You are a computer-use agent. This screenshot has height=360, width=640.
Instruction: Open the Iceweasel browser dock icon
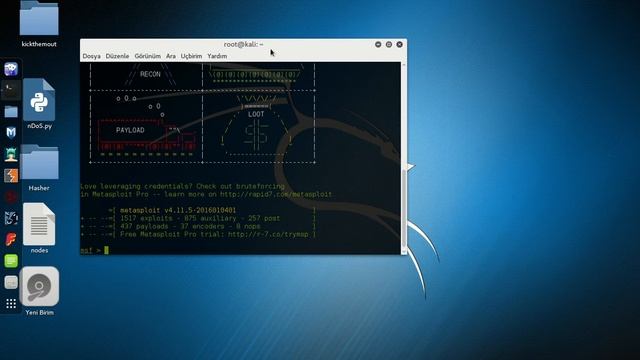(11, 69)
